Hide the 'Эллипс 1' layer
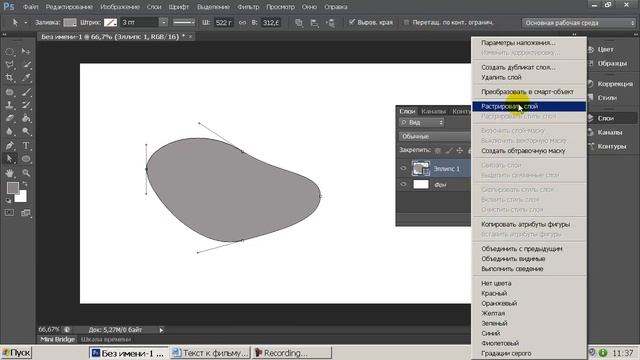Screen dimensions: 640x360 click(x=404, y=168)
